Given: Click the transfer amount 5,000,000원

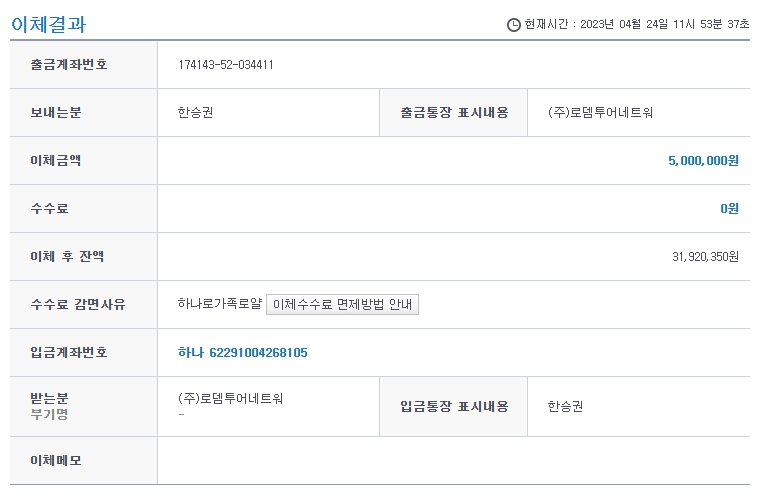Looking at the screenshot, I should (x=703, y=161).
